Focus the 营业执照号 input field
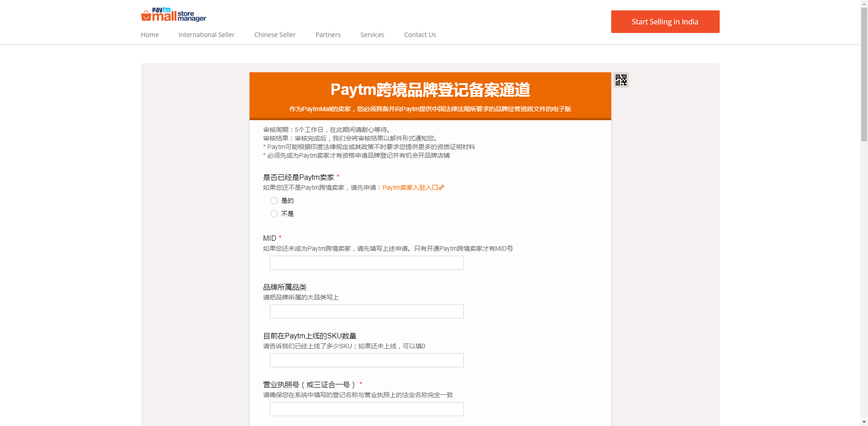868x426 pixels. 367,409
